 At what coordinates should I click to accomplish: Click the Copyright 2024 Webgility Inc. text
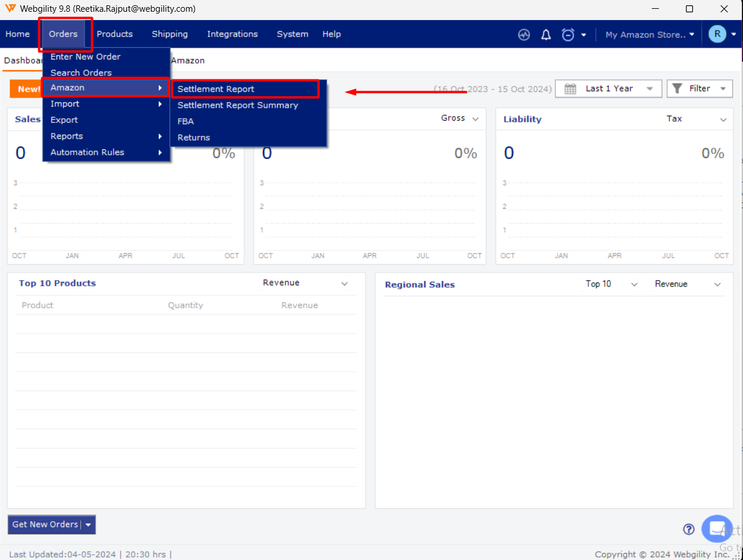point(662,554)
